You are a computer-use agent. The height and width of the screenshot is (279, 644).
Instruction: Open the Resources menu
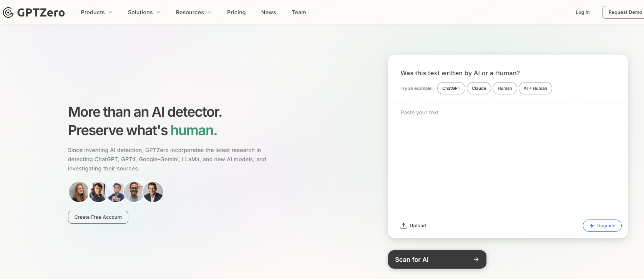[x=194, y=12]
